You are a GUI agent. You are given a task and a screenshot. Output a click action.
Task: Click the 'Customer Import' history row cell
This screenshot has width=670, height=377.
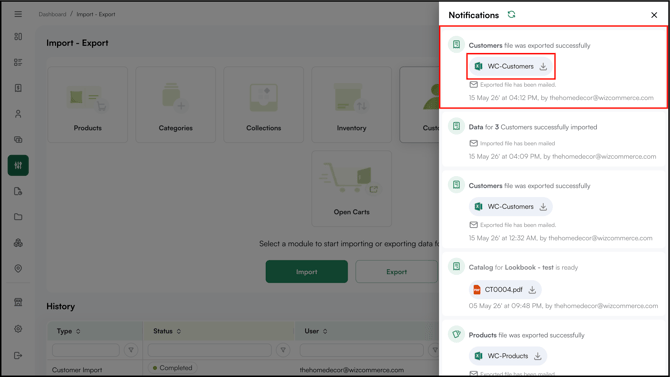coord(77,370)
